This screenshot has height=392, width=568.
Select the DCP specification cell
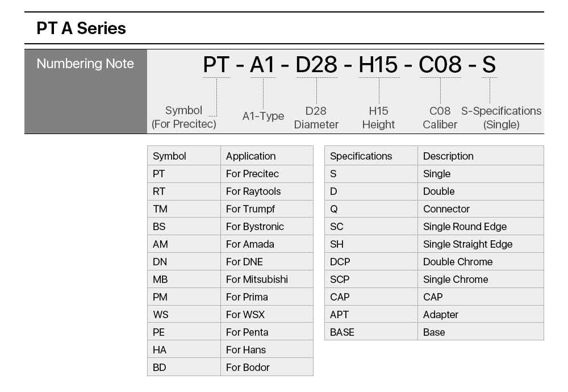pos(371,261)
